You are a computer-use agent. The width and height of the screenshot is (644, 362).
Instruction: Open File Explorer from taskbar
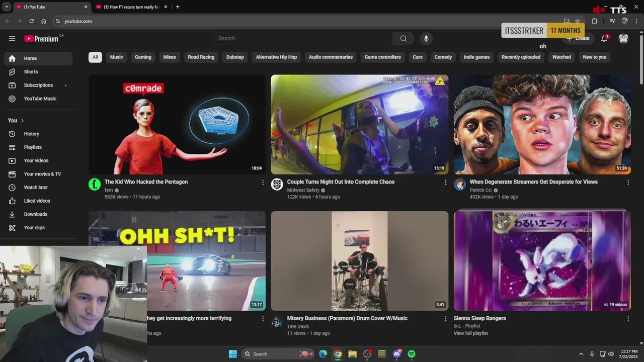352,354
